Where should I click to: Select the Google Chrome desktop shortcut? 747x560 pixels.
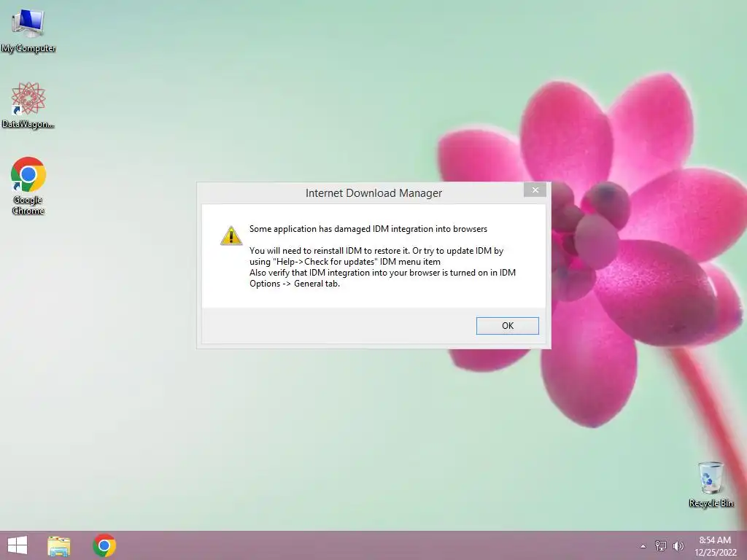[28, 186]
